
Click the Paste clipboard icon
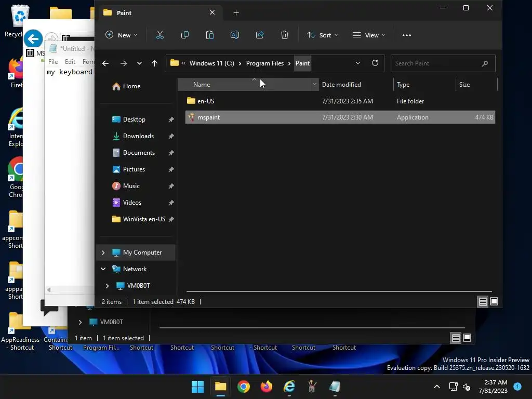point(210,35)
